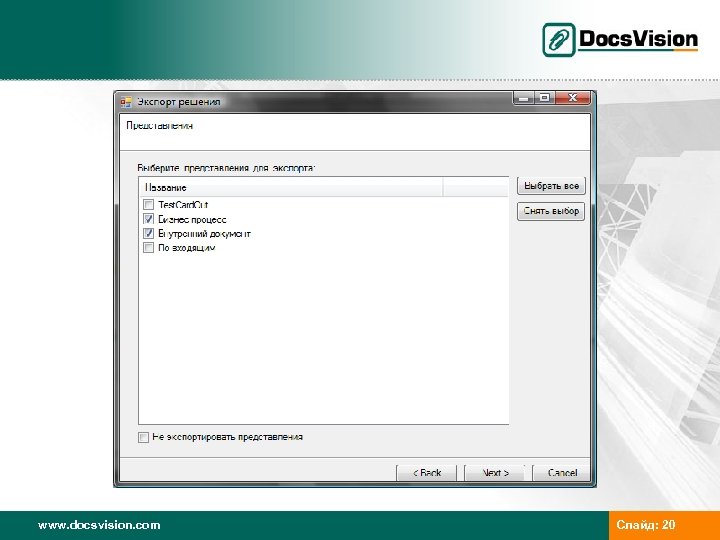The height and width of the screenshot is (540, 720).
Task: Check the TestCardCut checkbox
Action: coord(148,204)
